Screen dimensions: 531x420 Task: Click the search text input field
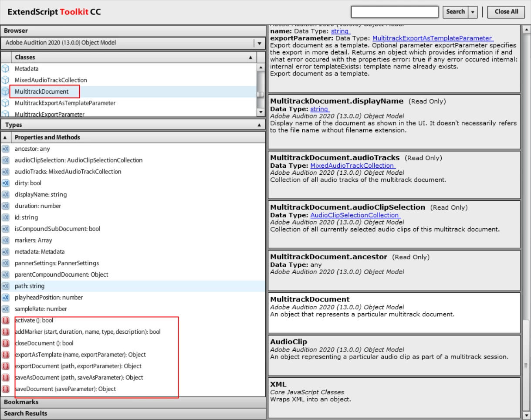pos(395,12)
